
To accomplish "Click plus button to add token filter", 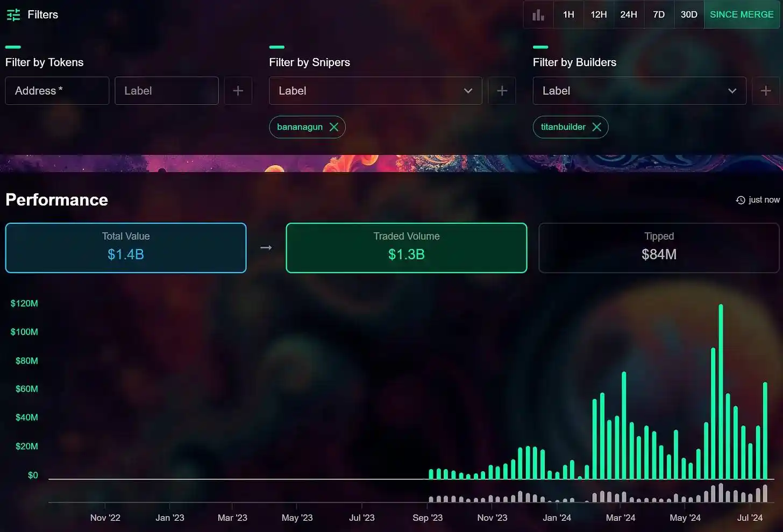I will [x=238, y=91].
